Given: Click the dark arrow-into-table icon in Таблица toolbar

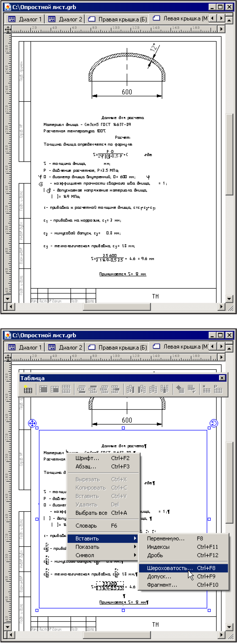Looking at the screenshot, I should coord(180,389).
